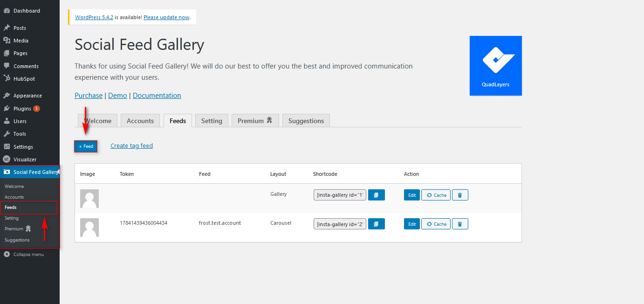Delete the frost.test.account Carousel feed
Viewport: 644px width, 304px height.
point(460,224)
